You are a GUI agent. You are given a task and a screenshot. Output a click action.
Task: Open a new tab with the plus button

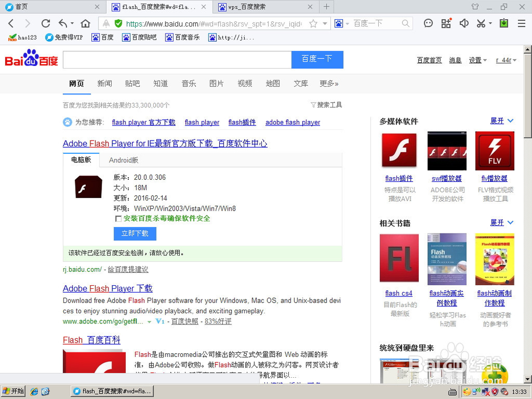pos(327,7)
